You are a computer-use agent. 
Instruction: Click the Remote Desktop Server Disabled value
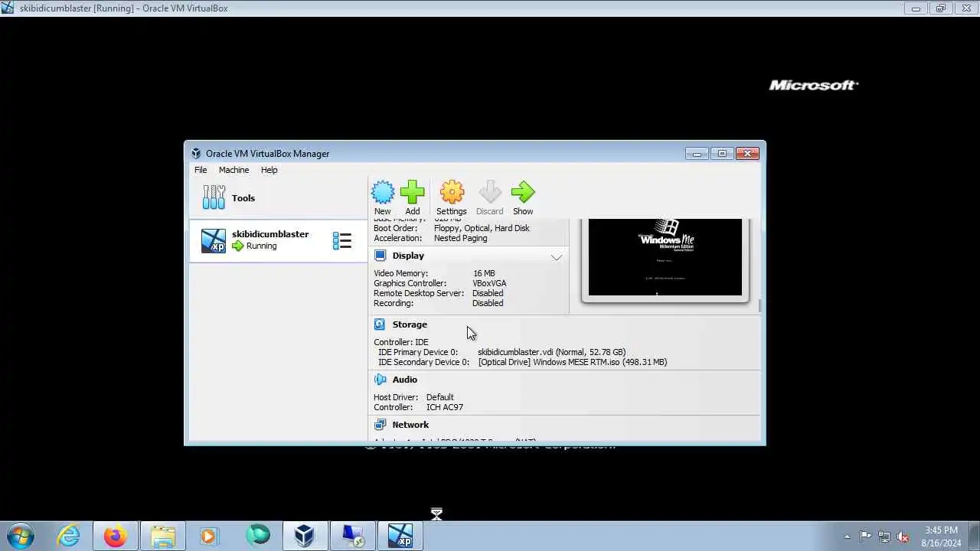(x=488, y=293)
